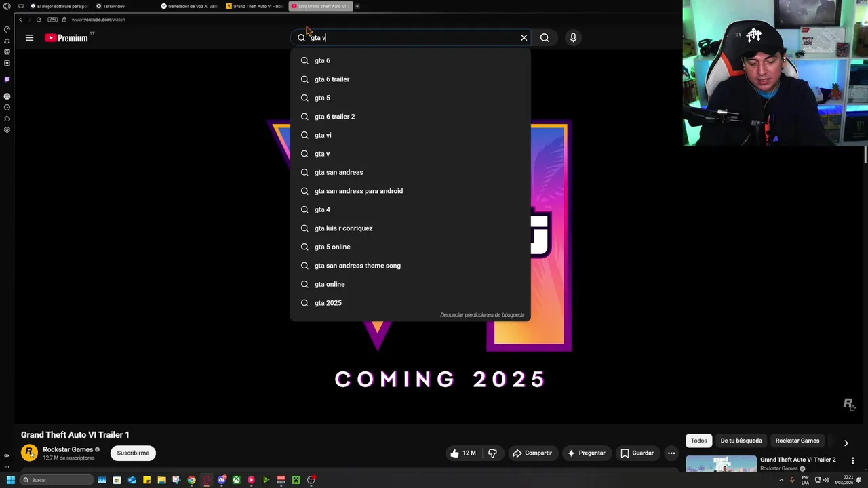Viewport: 868px width, 488px height.
Task: Dislike the video with thumbs down
Action: pos(493,453)
